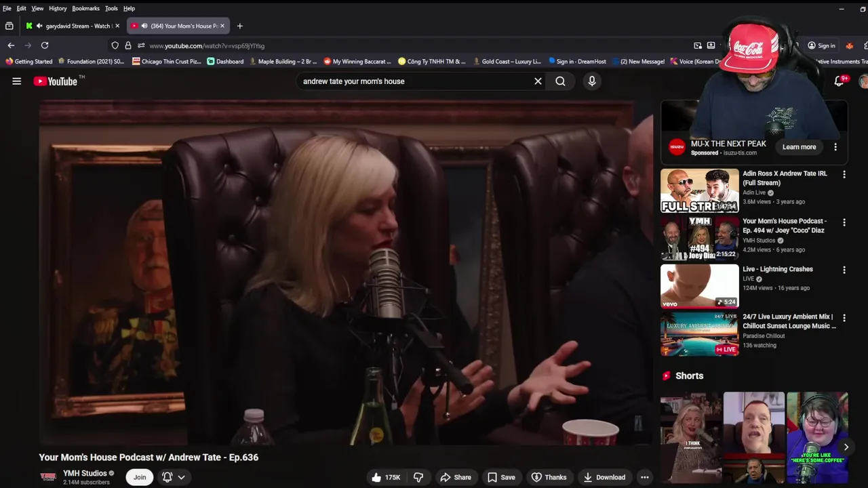
Task: Click the browser address bar URL
Action: pos(207,46)
